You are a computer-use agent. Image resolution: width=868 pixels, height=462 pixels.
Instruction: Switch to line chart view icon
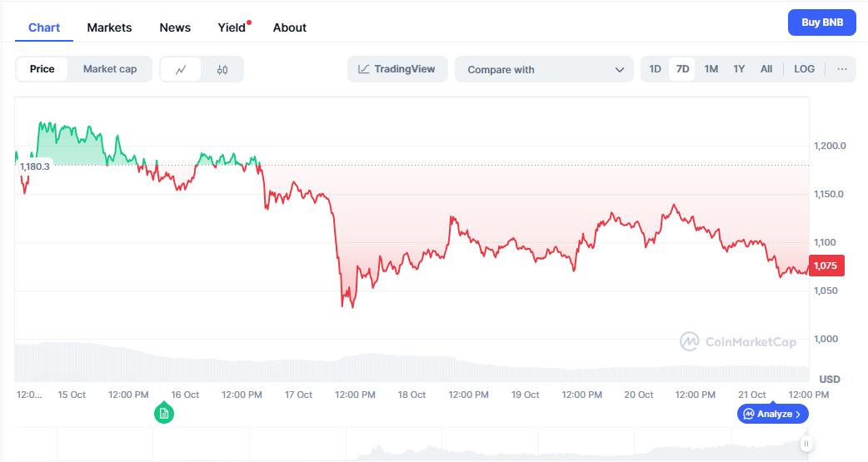point(181,70)
